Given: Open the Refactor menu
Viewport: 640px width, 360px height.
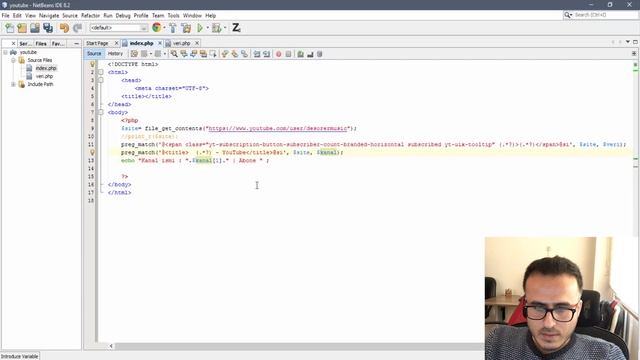Looking at the screenshot, I should [x=90, y=16].
